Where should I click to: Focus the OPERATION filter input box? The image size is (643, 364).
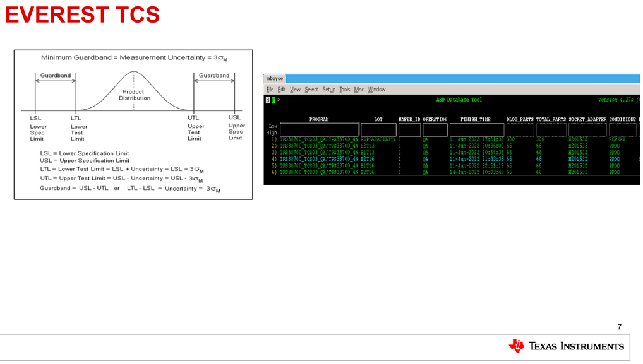[435, 130]
